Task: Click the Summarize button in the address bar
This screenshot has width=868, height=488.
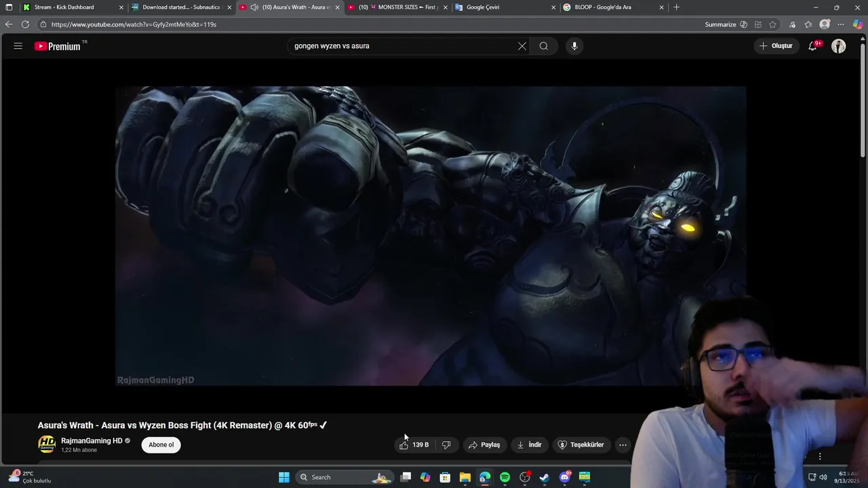Action: (726, 24)
